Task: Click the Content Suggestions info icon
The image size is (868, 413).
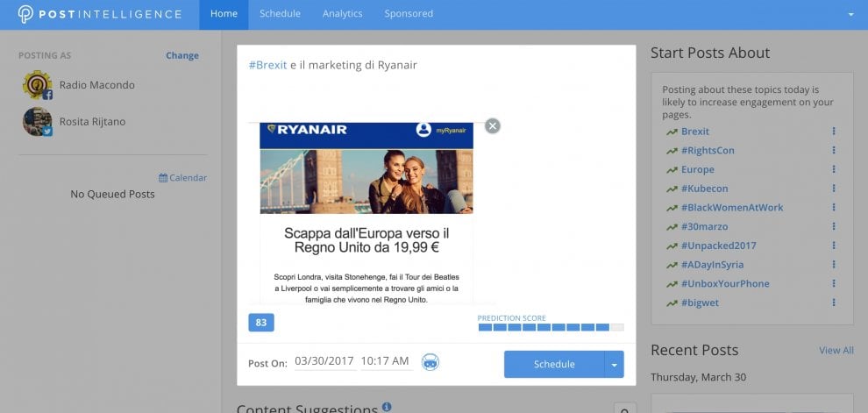Action: 387,407
